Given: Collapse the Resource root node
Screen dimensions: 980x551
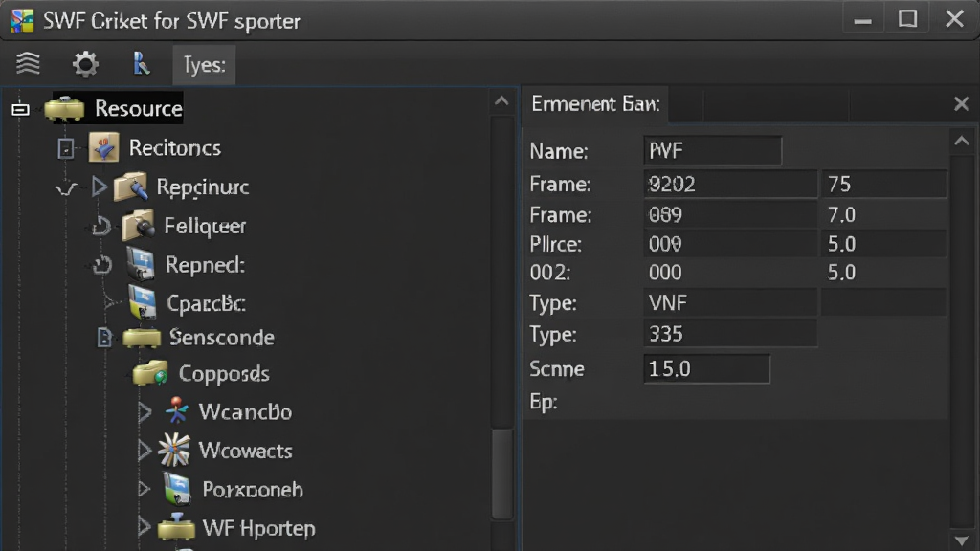Looking at the screenshot, I should click(20, 109).
